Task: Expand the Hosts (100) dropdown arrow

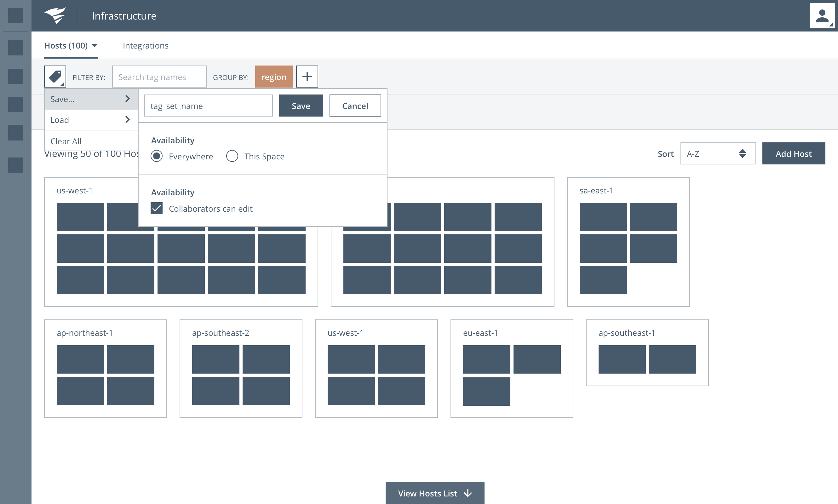Action: [x=95, y=45]
